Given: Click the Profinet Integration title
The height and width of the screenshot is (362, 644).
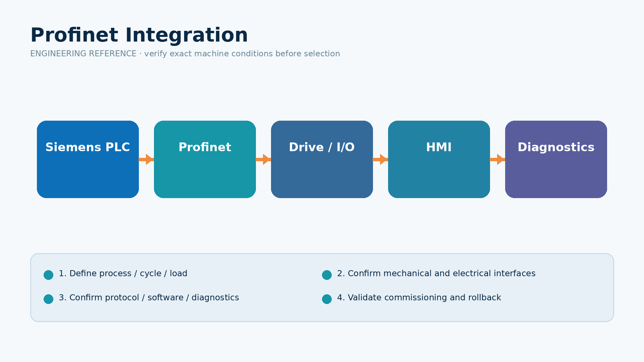Looking at the screenshot, I should pyautogui.click(x=139, y=35).
